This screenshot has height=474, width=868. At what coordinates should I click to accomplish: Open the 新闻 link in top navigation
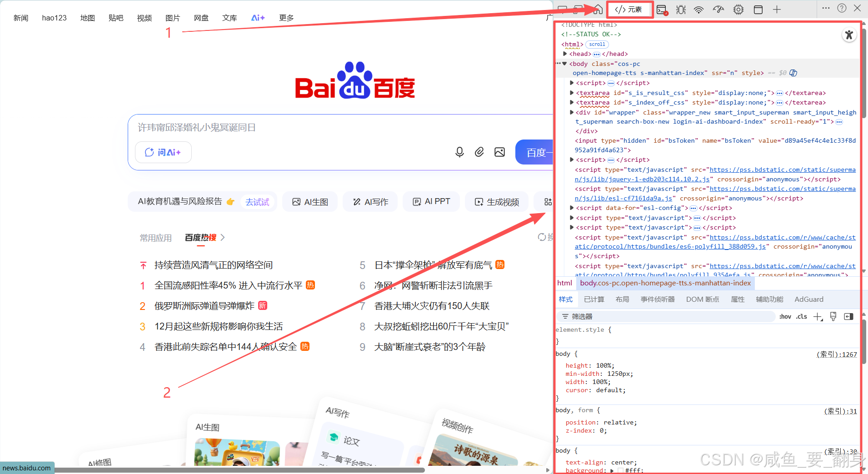(x=21, y=18)
